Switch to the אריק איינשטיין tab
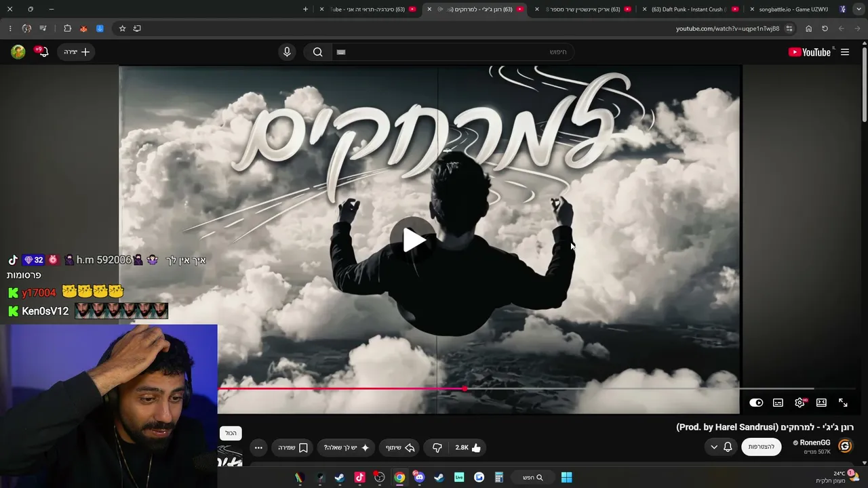The image size is (868, 488). pos(584,9)
